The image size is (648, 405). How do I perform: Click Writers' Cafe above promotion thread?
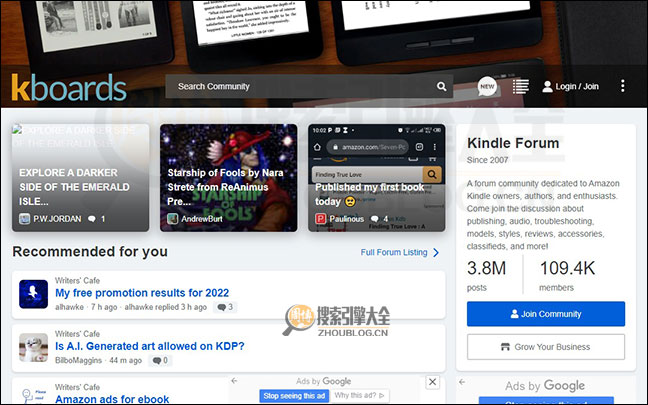(x=77, y=280)
